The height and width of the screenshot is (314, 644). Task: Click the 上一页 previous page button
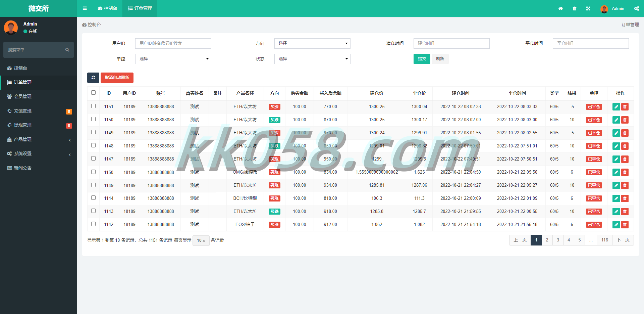pos(520,240)
